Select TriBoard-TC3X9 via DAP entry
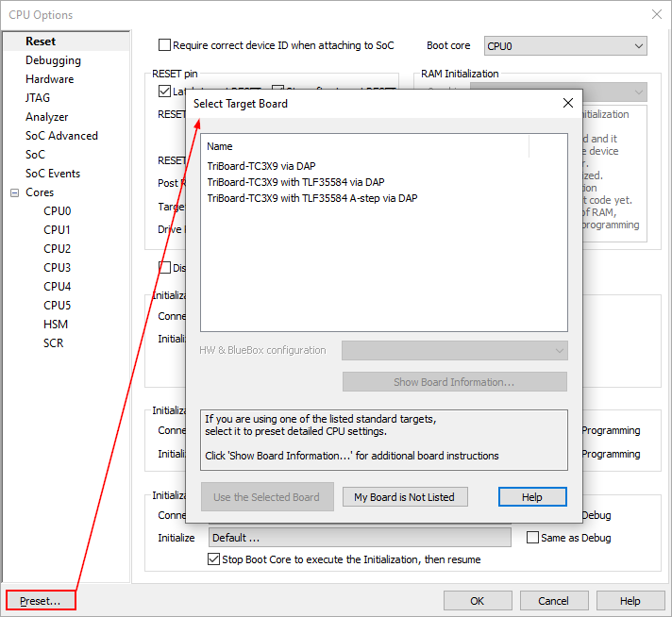 click(x=261, y=166)
